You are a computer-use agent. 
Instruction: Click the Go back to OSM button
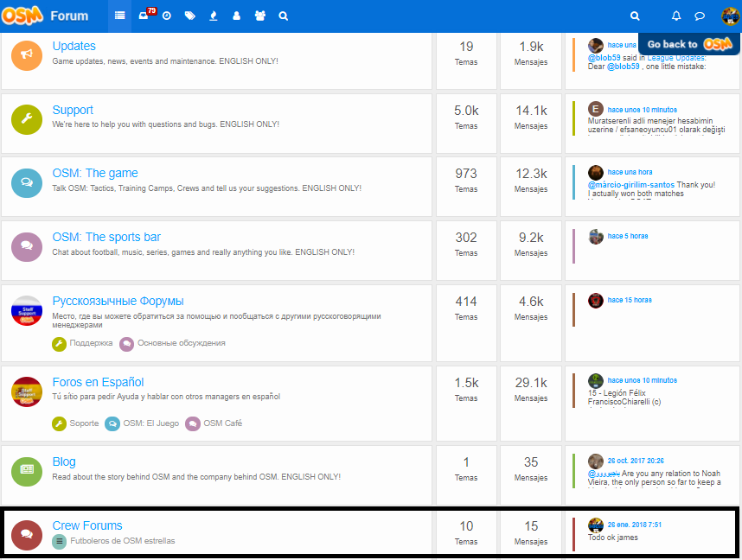(x=689, y=44)
